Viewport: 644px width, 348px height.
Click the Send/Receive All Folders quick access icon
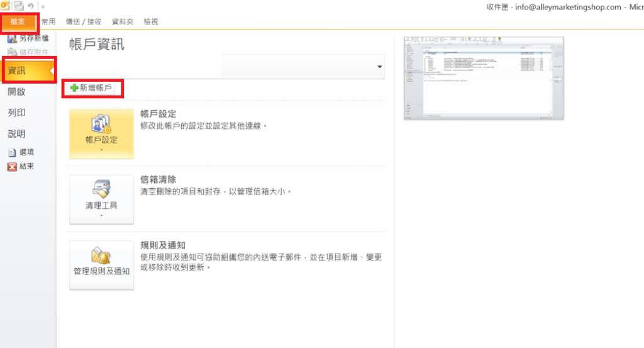pos(19,6)
